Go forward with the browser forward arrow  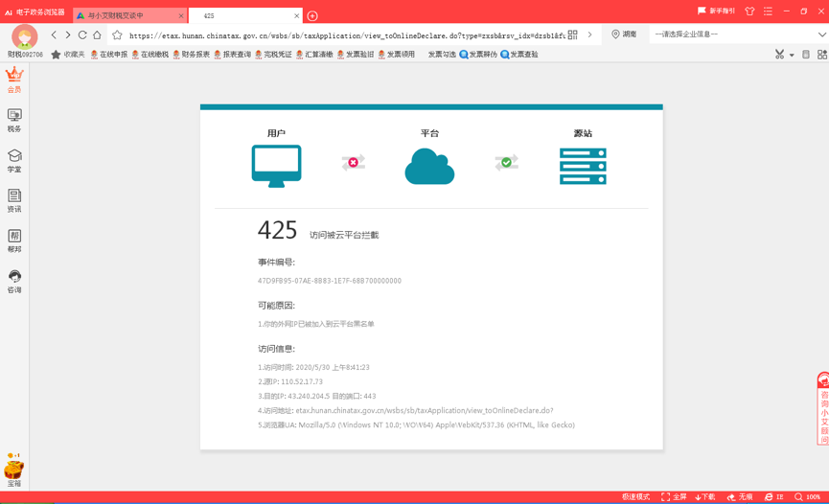click(x=68, y=34)
